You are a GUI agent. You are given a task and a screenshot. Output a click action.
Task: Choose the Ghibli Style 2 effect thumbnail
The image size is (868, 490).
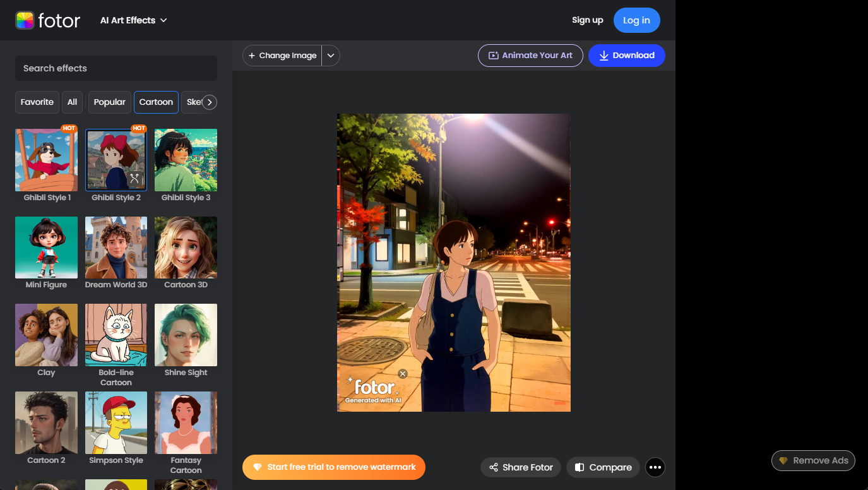[x=116, y=160]
